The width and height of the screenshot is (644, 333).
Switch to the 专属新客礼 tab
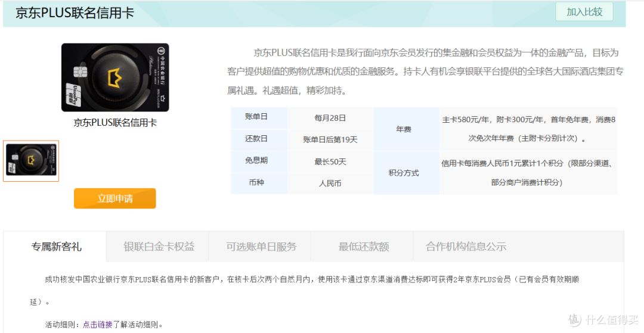[56, 247]
